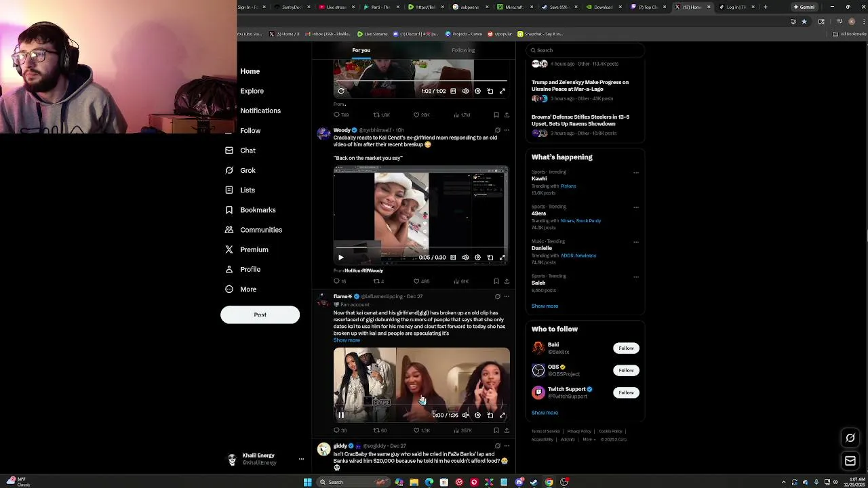Open the Communities icon in the sidebar
The image size is (868, 488).
coord(229,230)
